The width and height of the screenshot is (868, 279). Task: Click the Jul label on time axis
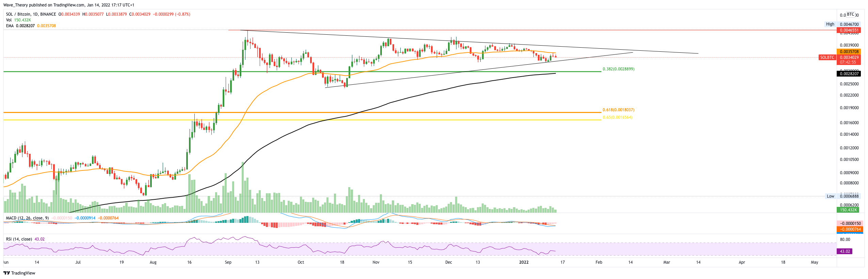click(x=78, y=262)
